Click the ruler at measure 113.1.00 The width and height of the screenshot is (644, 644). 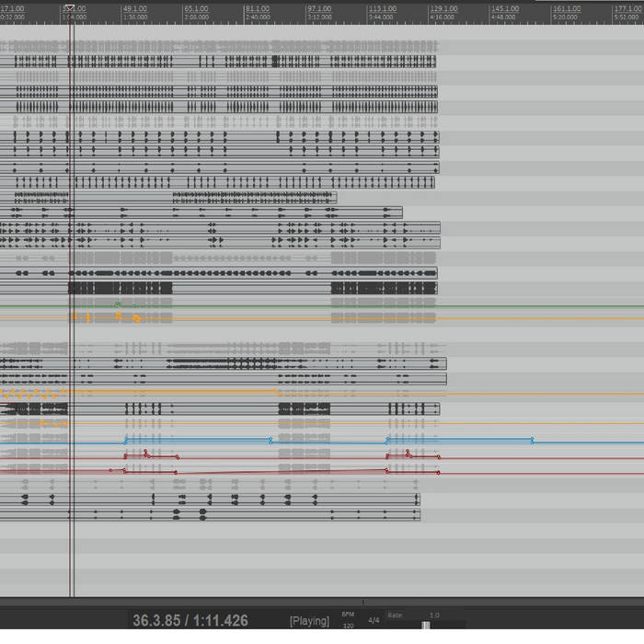point(382,9)
